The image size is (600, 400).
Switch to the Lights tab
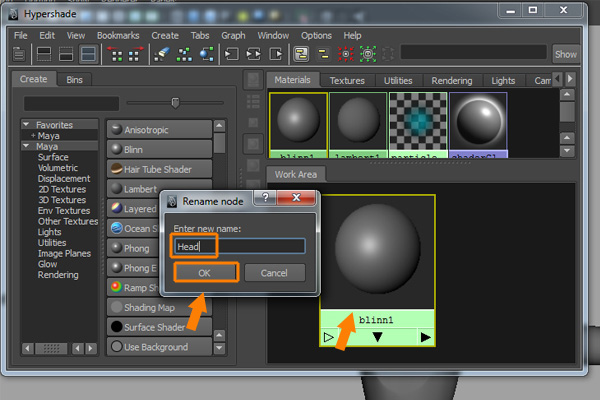click(503, 81)
